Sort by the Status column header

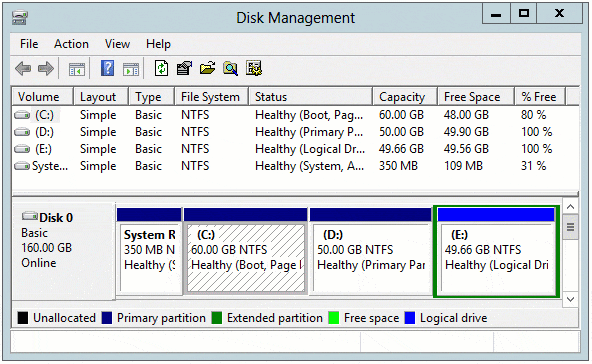311,97
